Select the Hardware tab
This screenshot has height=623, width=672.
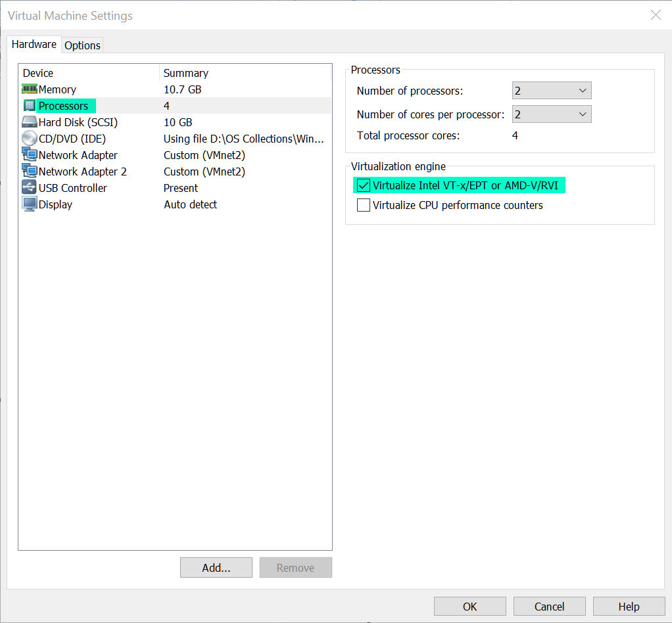[34, 44]
